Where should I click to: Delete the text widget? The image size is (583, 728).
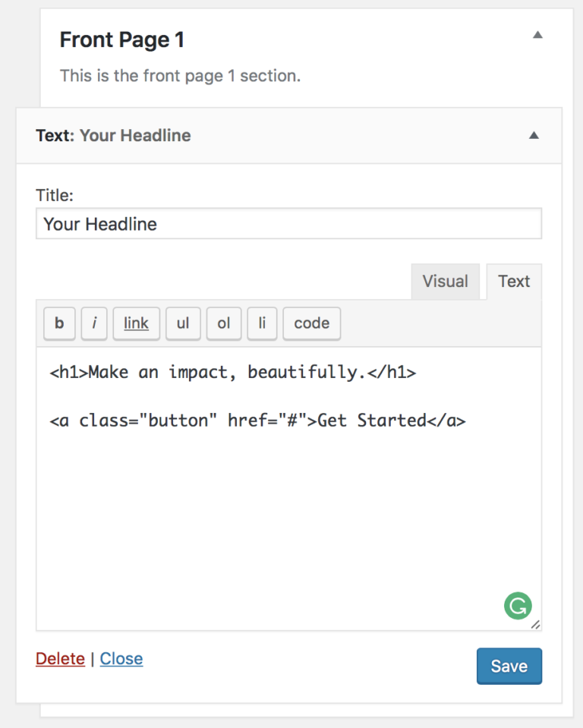[x=60, y=659]
